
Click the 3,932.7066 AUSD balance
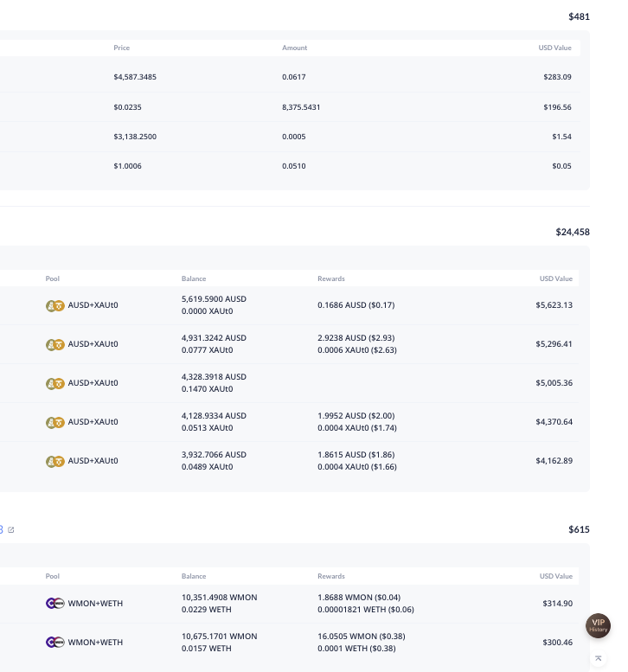[214, 455]
